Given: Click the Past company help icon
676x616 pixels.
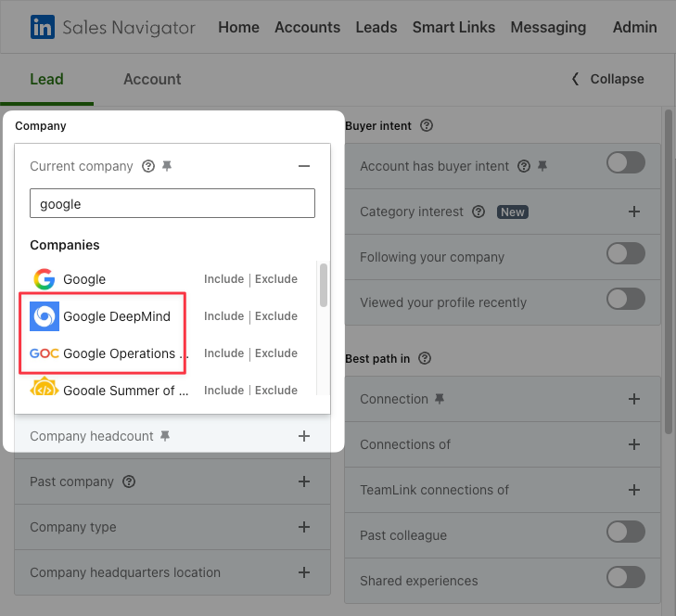Looking at the screenshot, I should coord(129,481).
